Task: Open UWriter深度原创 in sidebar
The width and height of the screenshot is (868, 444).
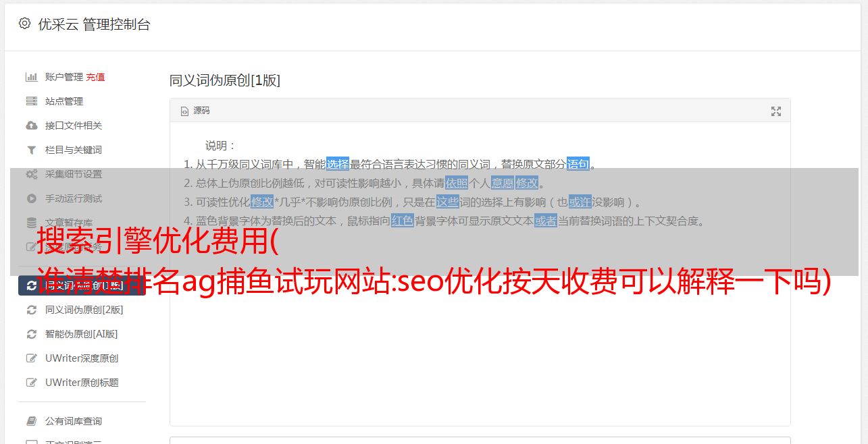Action: click(82, 358)
